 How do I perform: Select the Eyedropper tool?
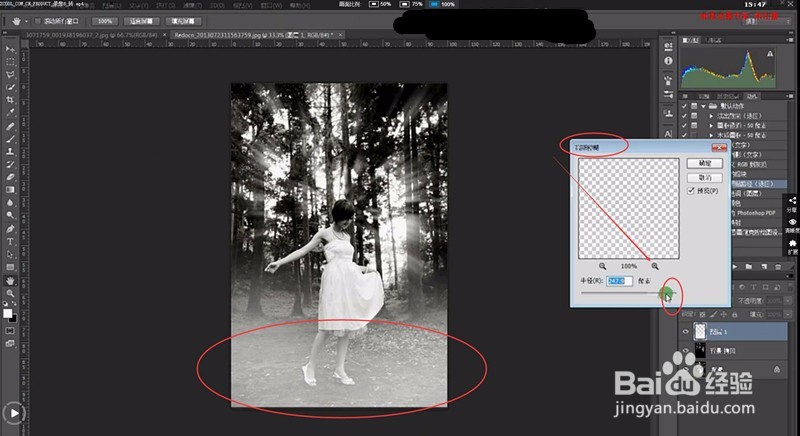click(10, 113)
